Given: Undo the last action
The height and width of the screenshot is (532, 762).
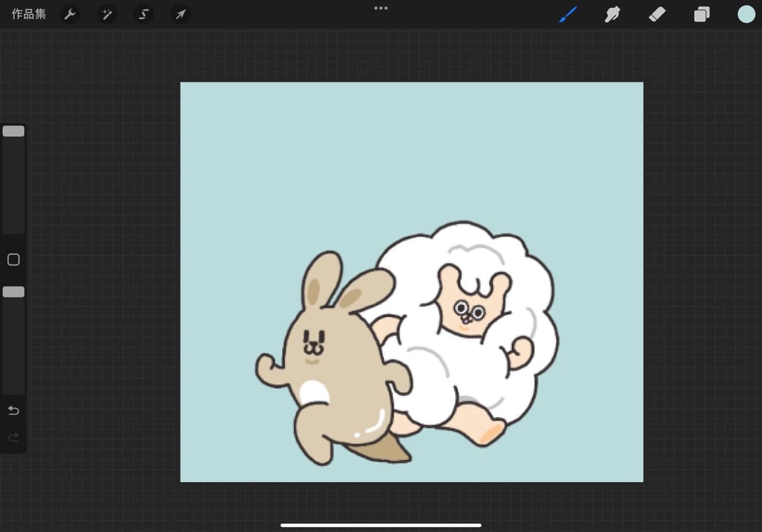Looking at the screenshot, I should (x=13, y=411).
